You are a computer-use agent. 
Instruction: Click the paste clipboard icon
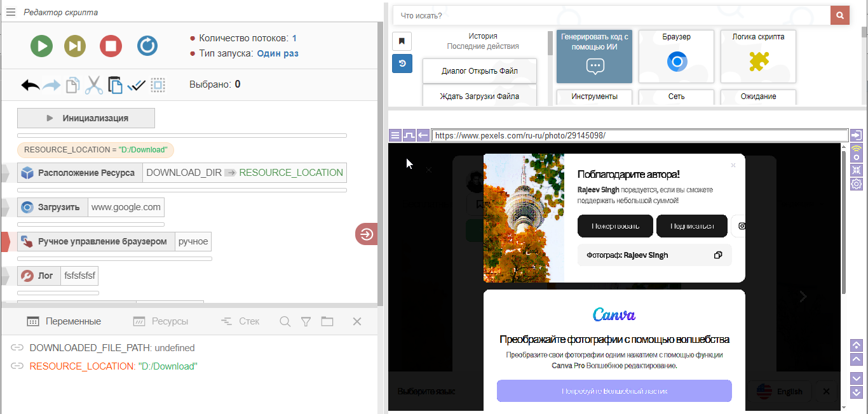click(115, 85)
